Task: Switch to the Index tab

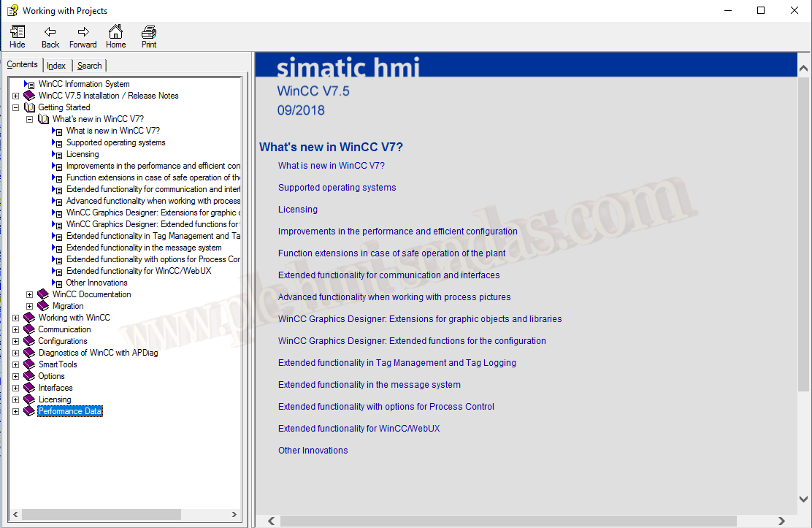Action: click(56, 66)
